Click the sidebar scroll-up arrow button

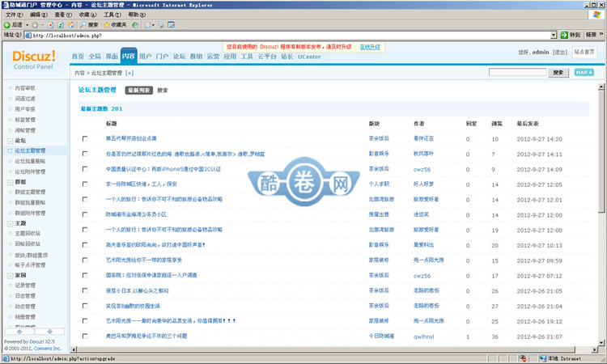click(x=20, y=332)
